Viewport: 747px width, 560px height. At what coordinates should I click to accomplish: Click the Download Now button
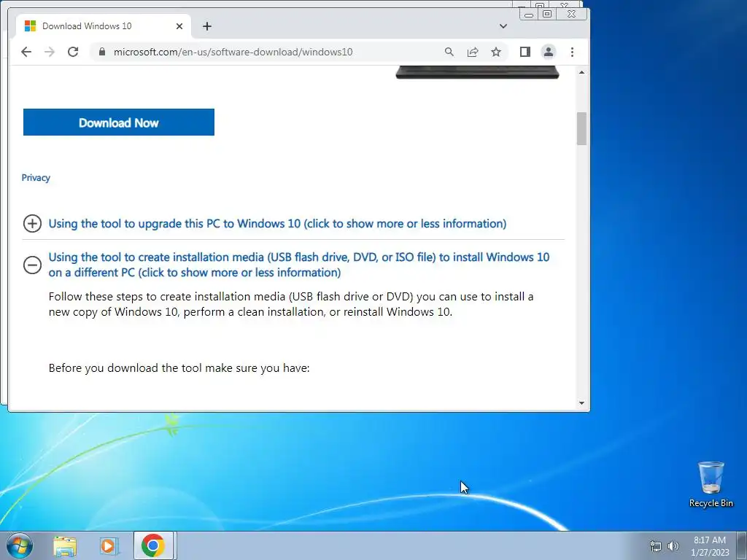point(119,122)
